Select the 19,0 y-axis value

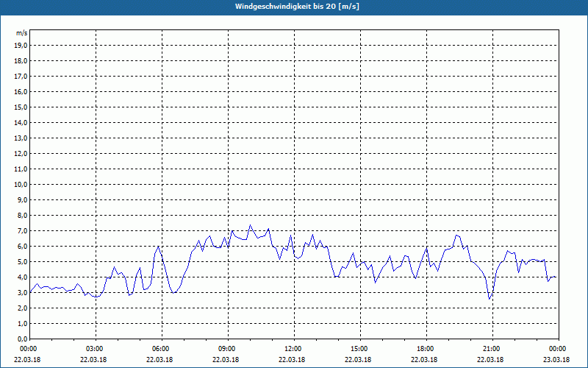pyautogui.click(x=20, y=46)
